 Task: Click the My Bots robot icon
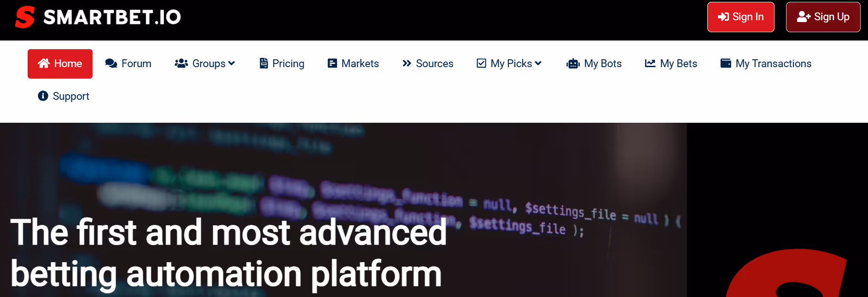coord(573,63)
